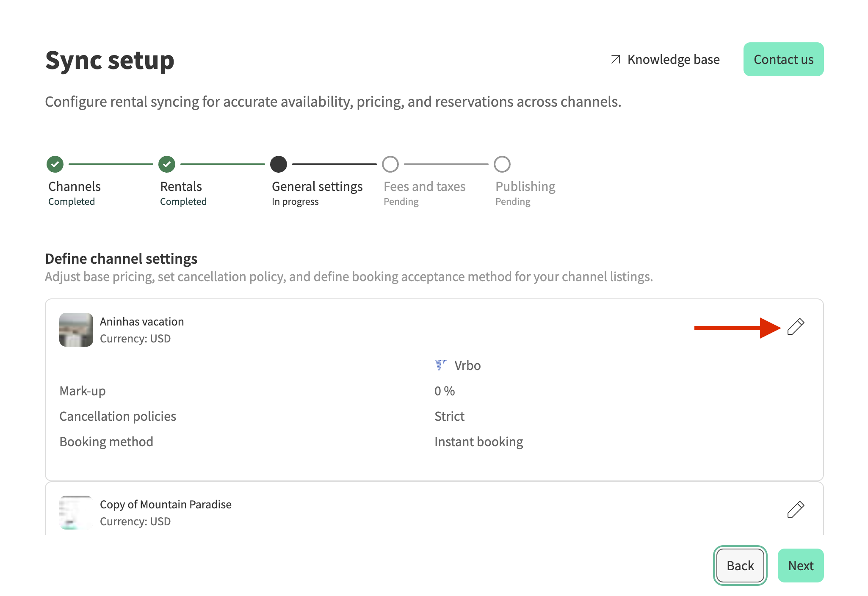868x596 pixels.
Task: Click the Channels completed checkmark step
Action: [55, 164]
